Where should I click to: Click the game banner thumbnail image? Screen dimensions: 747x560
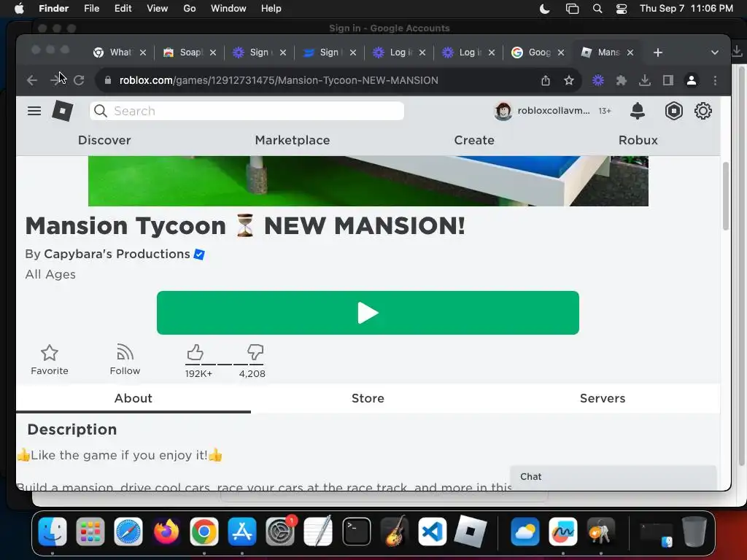point(368,181)
